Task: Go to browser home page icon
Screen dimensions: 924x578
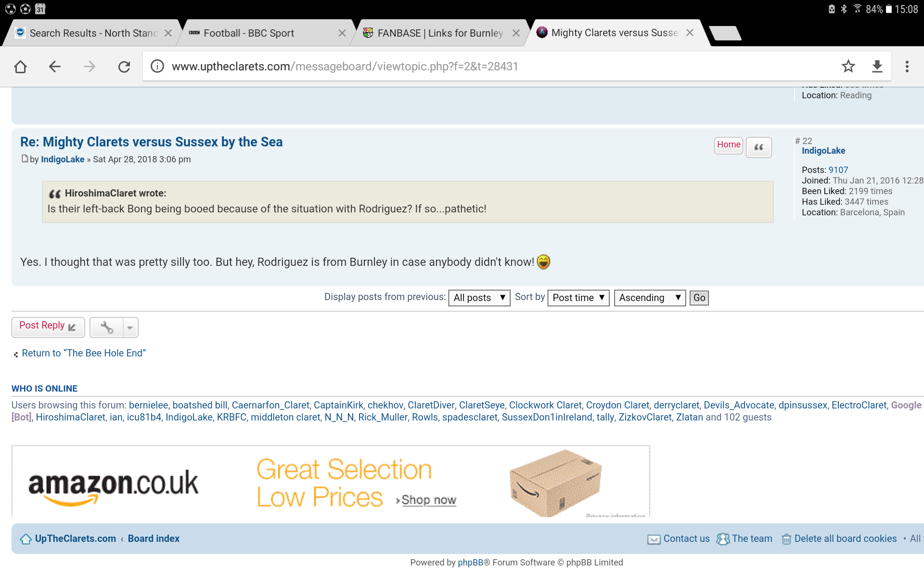Action: coord(20,66)
